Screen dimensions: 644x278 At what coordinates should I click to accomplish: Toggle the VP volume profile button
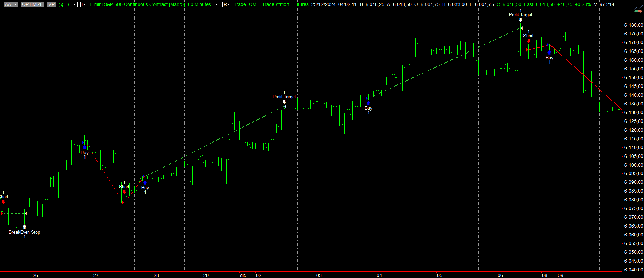click(51, 4)
